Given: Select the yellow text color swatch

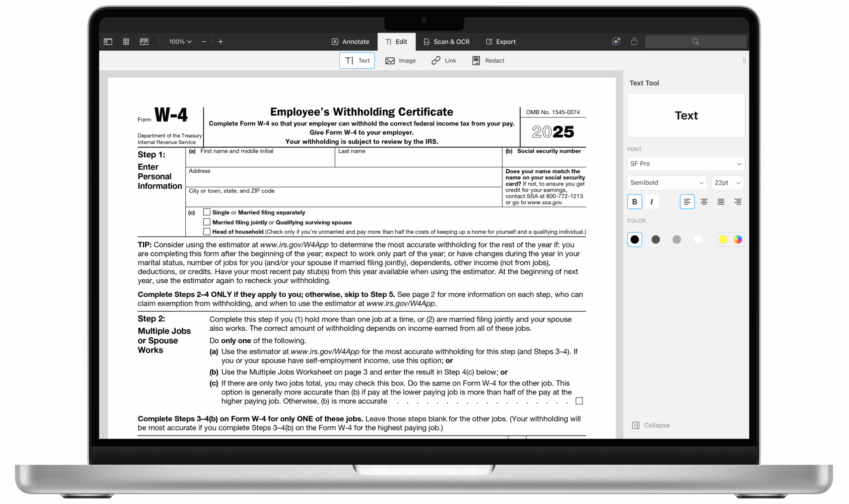Looking at the screenshot, I should tap(723, 240).
